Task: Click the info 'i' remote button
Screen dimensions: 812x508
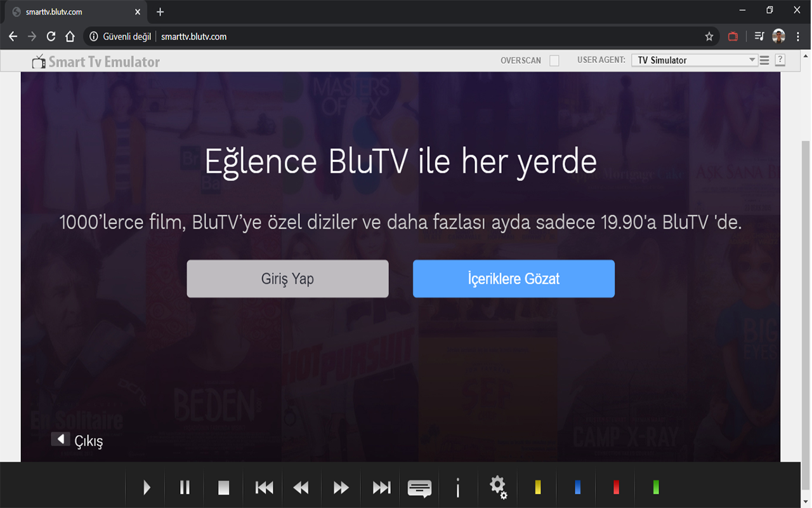Action: [457, 488]
